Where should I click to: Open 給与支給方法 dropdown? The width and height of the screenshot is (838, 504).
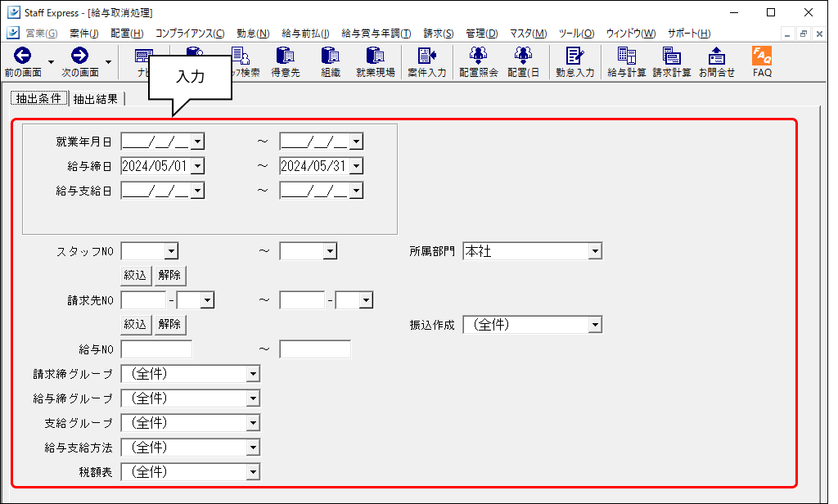(254, 448)
